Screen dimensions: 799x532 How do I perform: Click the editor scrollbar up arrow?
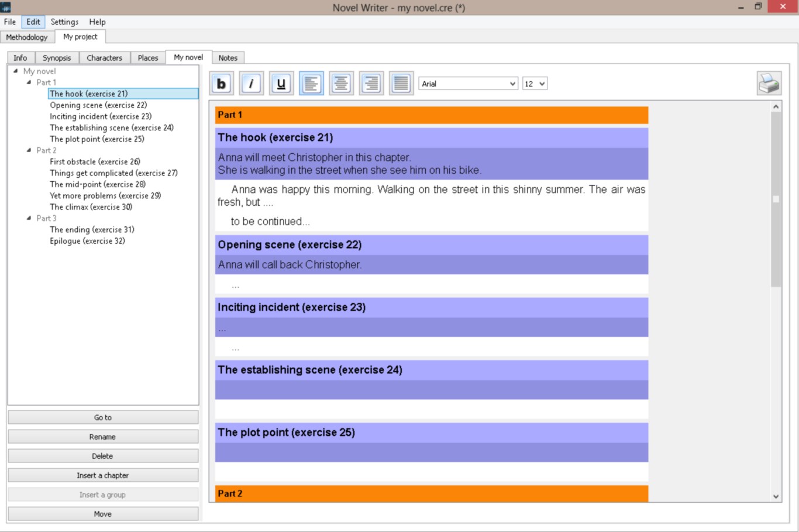[776, 106]
